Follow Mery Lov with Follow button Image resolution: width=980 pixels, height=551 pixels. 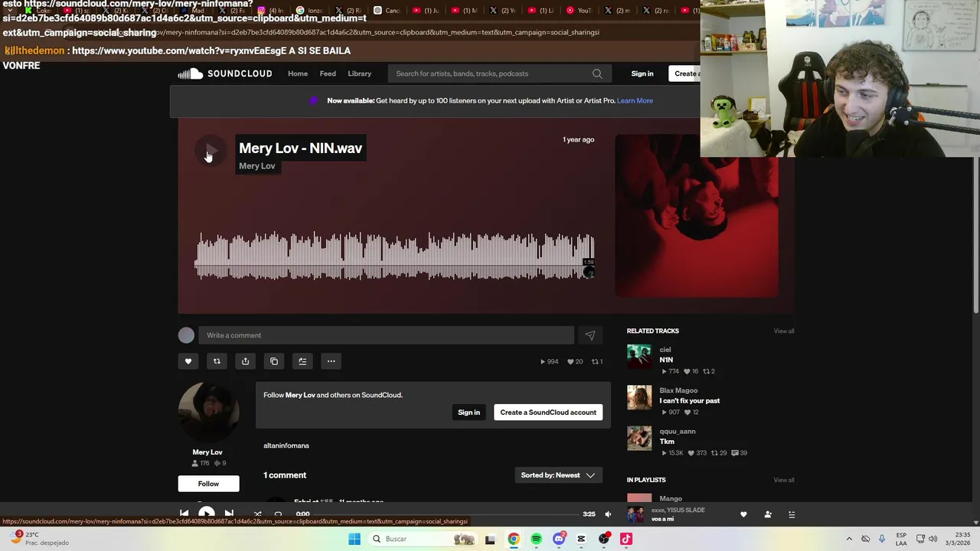coord(208,484)
